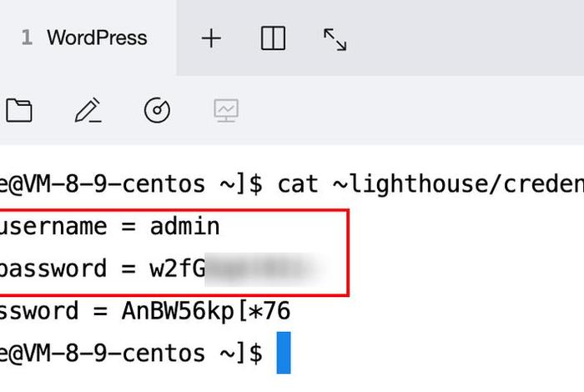Click the word admin in terminal

tap(184, 226)
